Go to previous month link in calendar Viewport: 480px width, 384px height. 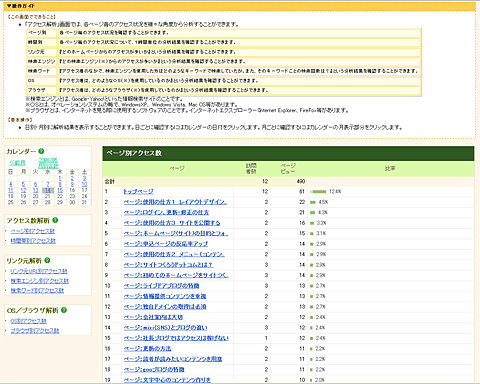click(17, 163)
